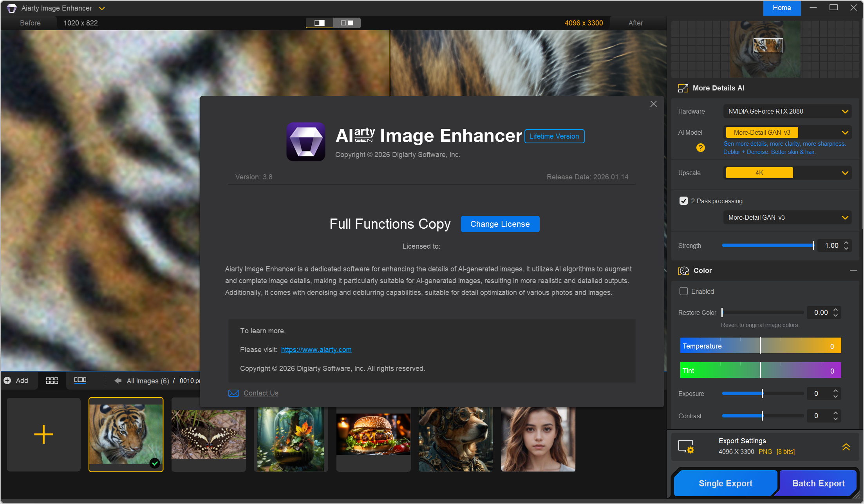Click the Contact Us envelope icon
Image resolution: width=864 pixels, height=504 pixels.
233,393
